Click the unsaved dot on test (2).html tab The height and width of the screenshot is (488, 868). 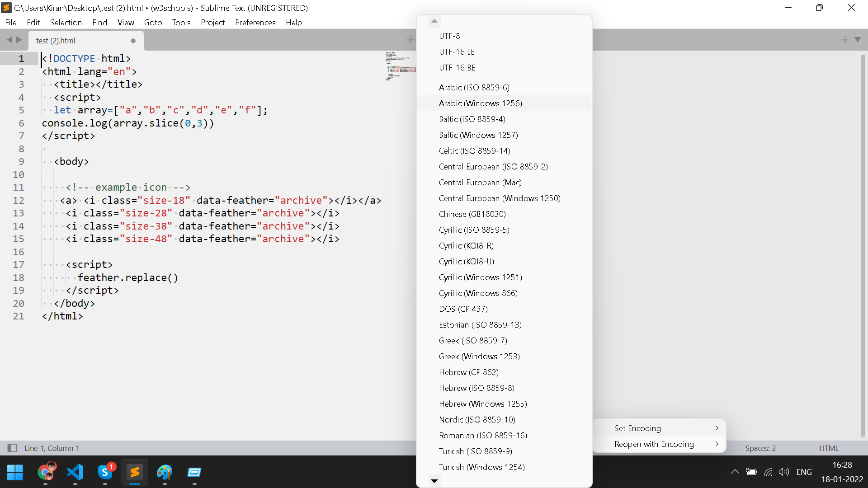133,41
